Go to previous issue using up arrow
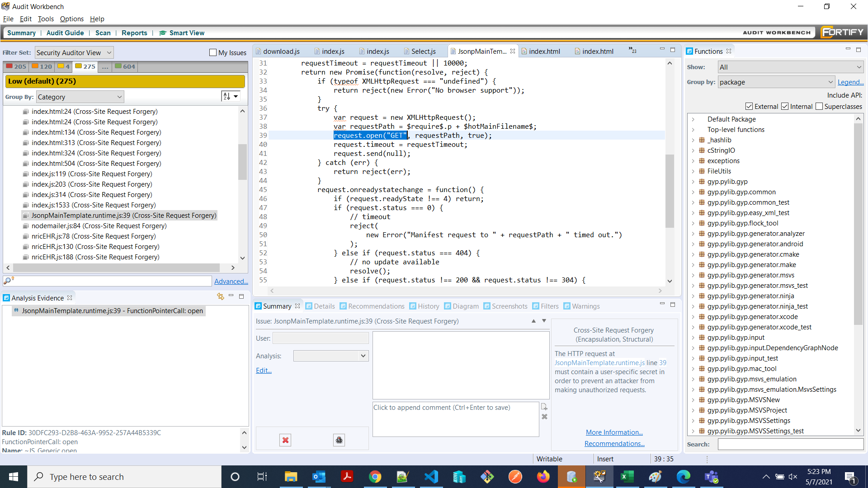 [533, 321]
